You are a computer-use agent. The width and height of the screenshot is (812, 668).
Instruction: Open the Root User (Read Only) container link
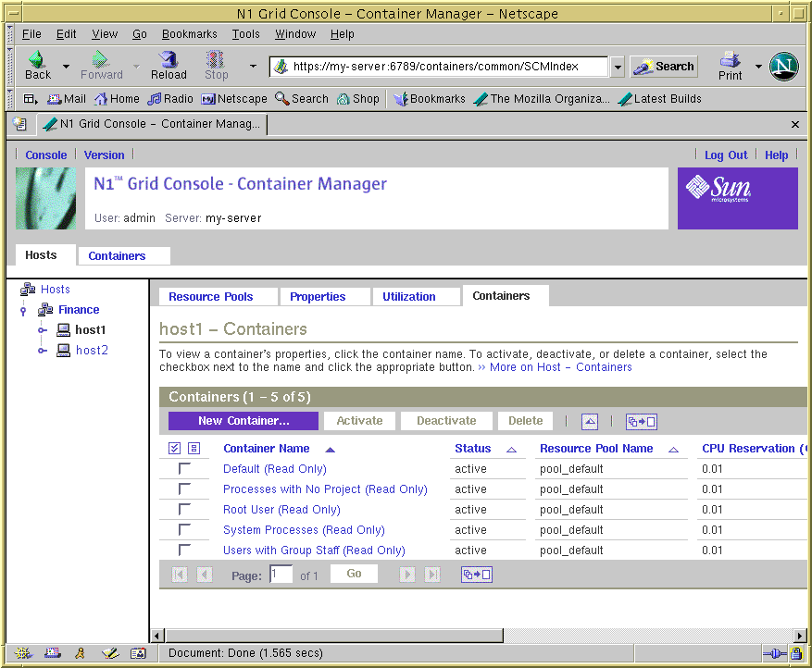pos(281,510)
